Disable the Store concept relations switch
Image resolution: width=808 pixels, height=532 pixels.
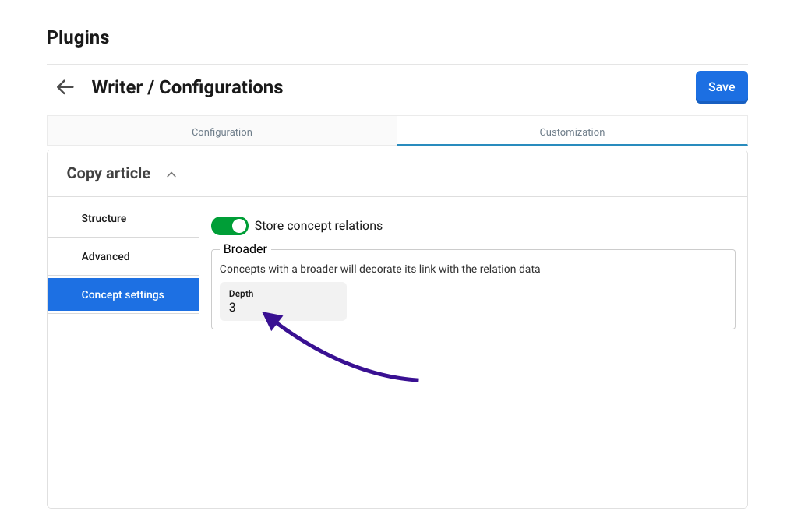pyautogui.click(x=230, y=226)
